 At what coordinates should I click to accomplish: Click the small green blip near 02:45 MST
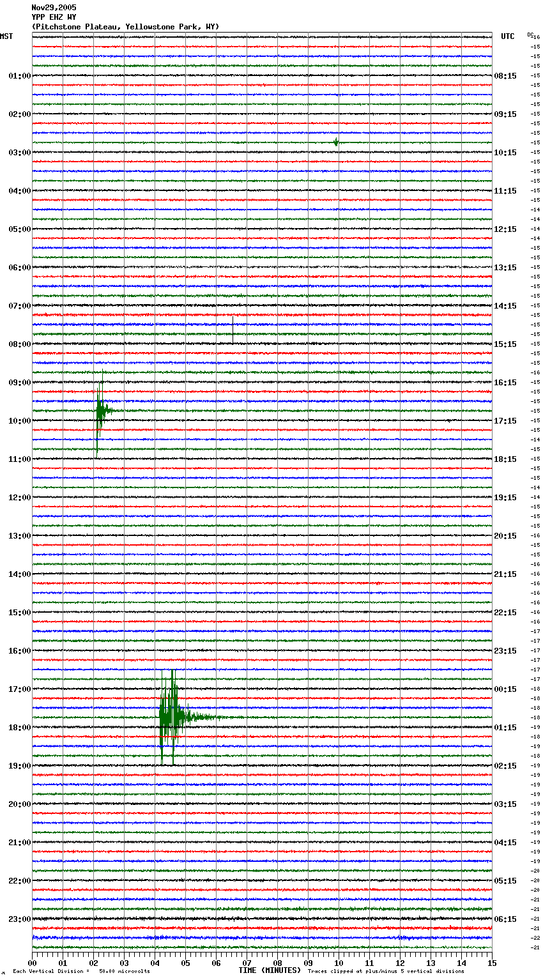[336, 142]
